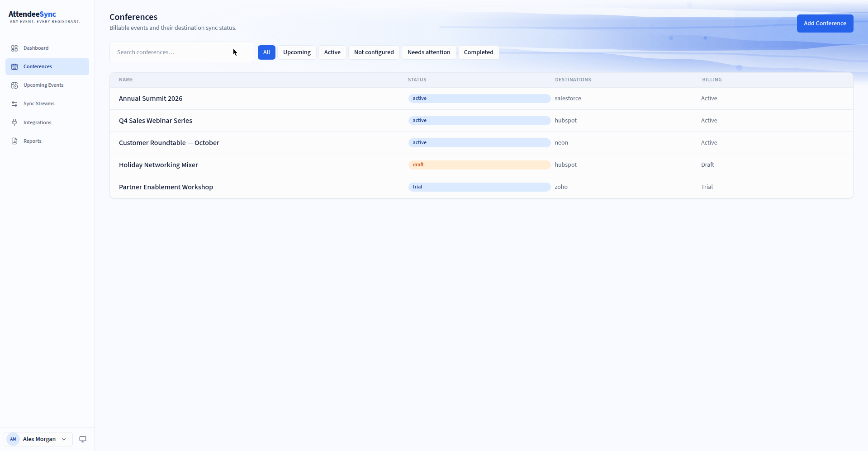Select the All filter chip
Screen dimensions: 868x451
click(266, 52)
